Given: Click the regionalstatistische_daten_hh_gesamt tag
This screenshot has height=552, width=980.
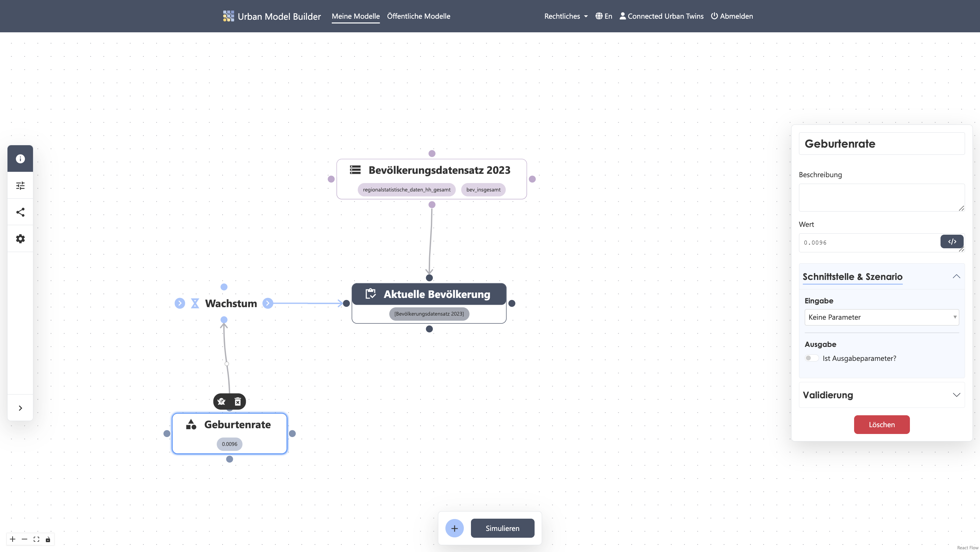Looking at the screenshot, I should click(x=406, y=190).
